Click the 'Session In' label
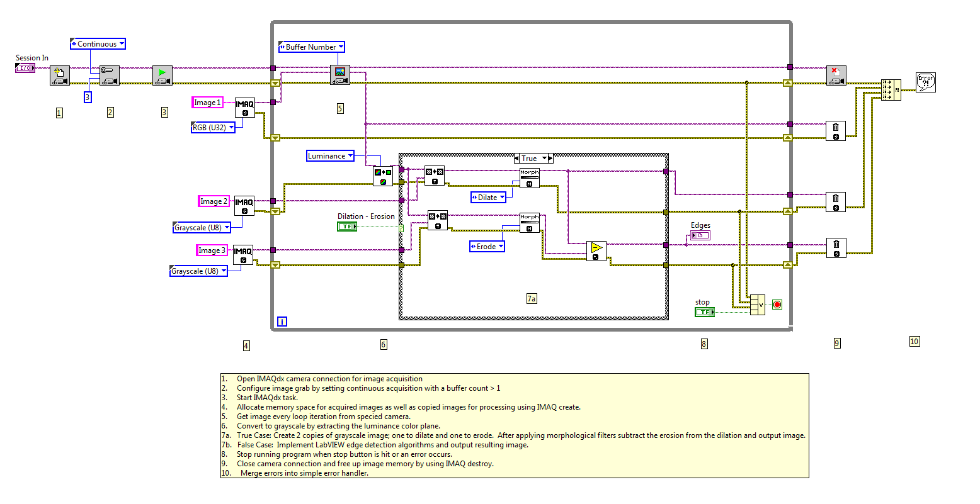Image resolution: width=980 pixels, height=504 pixels. (x=32, y=58)
